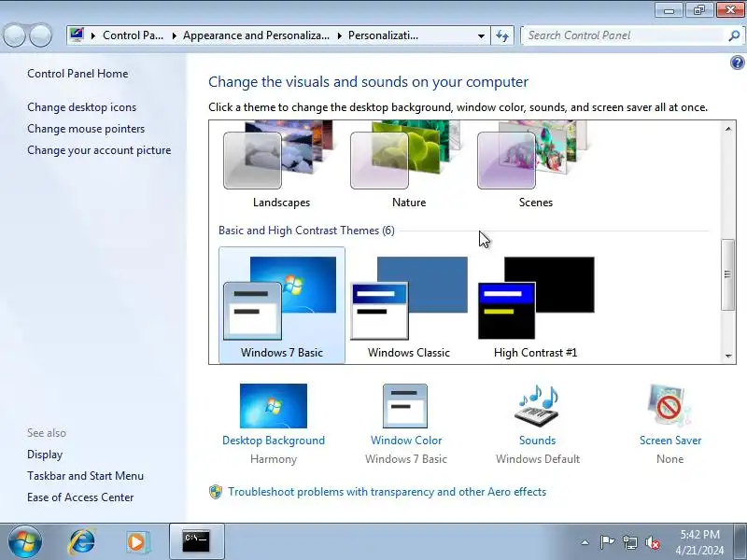Click theme list scroll down arrow
The width and height of the screenshot is (747, 560).
tap(728, 356)
